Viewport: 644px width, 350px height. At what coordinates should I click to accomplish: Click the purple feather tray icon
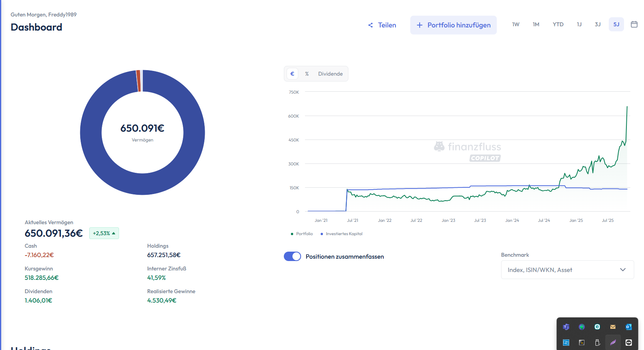pyautogui.click(x=613, y=343)
